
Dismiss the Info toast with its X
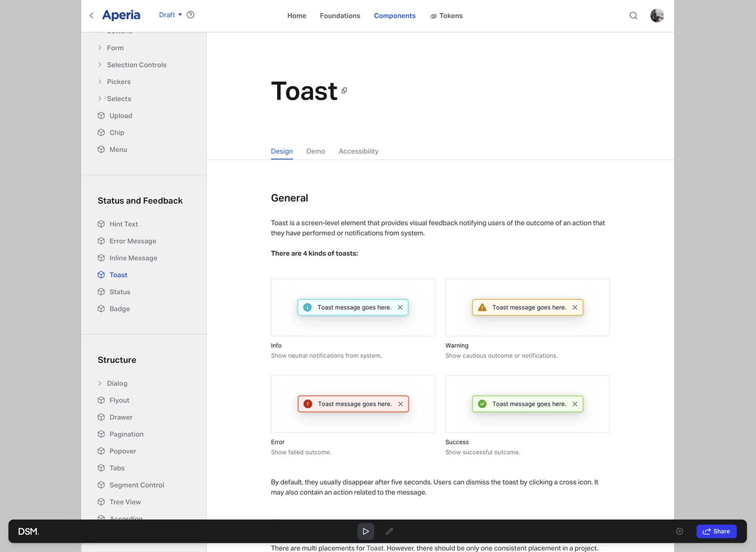(x=400, y=307)
